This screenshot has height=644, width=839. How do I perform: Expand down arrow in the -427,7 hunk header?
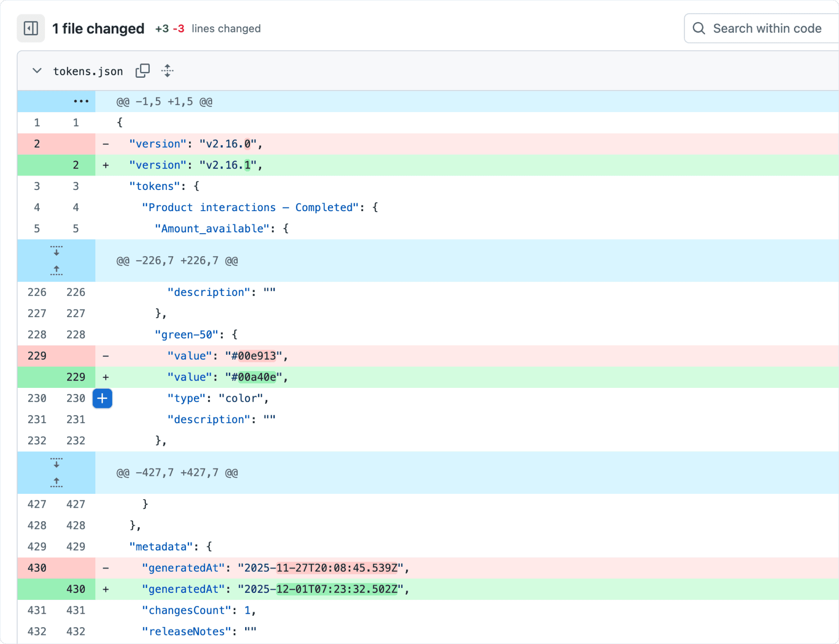tap(56, 463)
